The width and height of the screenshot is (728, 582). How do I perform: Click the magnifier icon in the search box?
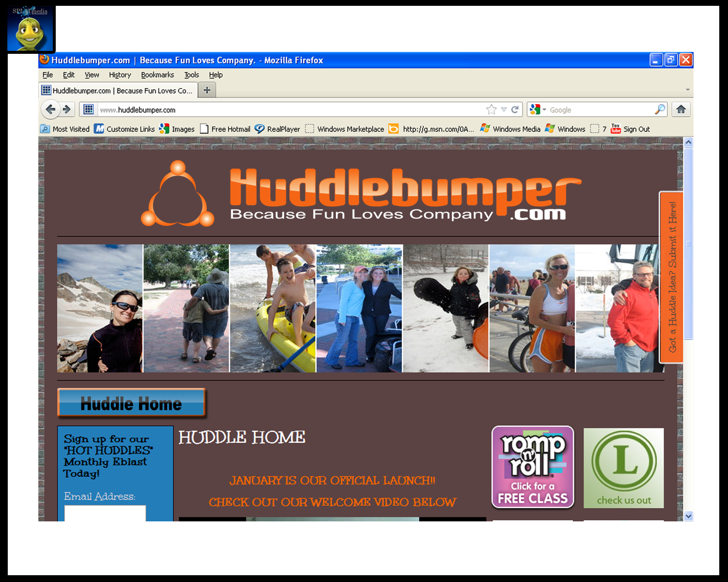click(660, 110)
